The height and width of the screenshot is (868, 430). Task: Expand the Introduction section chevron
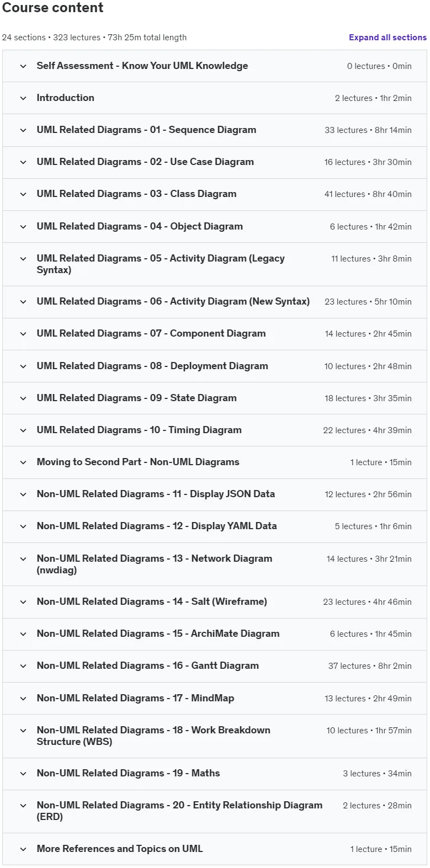click(x=23, y=98)
